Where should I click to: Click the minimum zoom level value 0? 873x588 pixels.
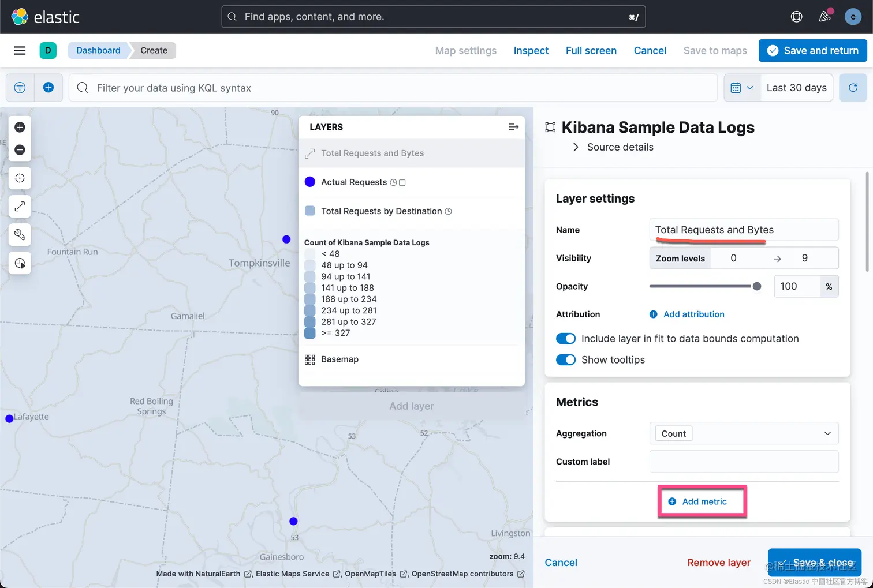(x=733, y=258)
